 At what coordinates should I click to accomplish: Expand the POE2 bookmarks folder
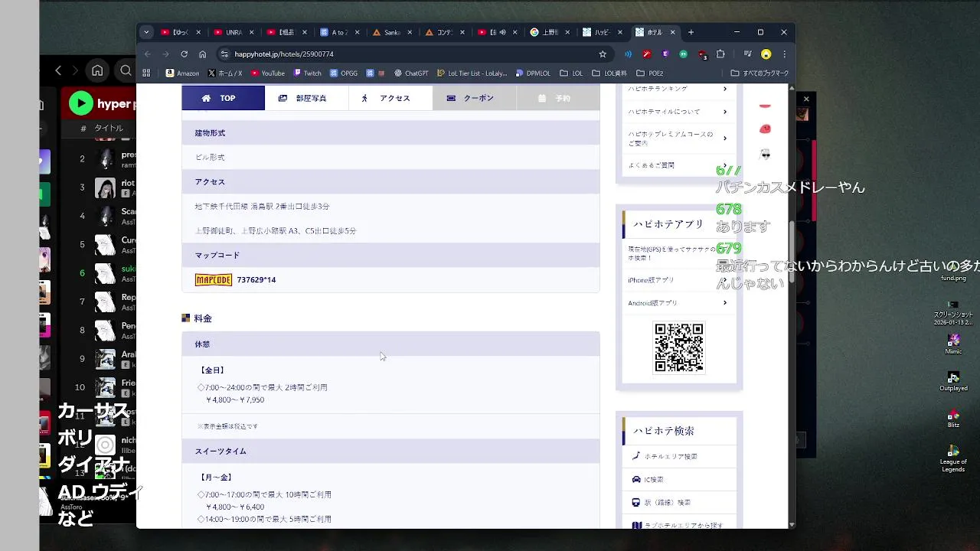[x=649, y=73]
